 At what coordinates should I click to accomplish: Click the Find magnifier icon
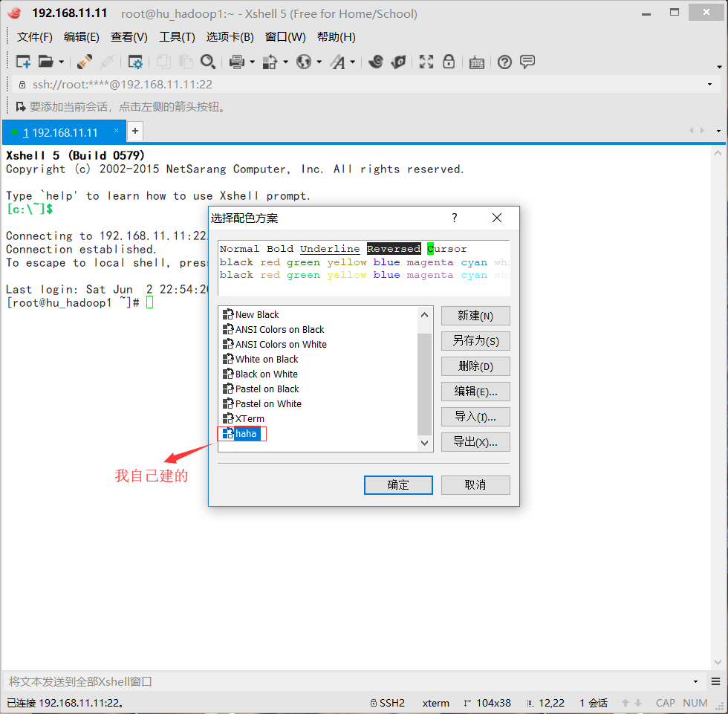coord(207,62)
